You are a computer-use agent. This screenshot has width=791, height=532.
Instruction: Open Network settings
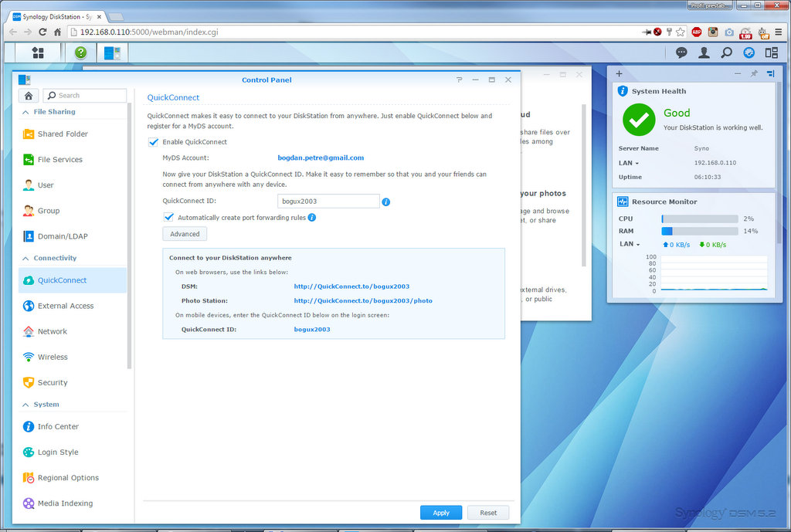tap(73, 331)
